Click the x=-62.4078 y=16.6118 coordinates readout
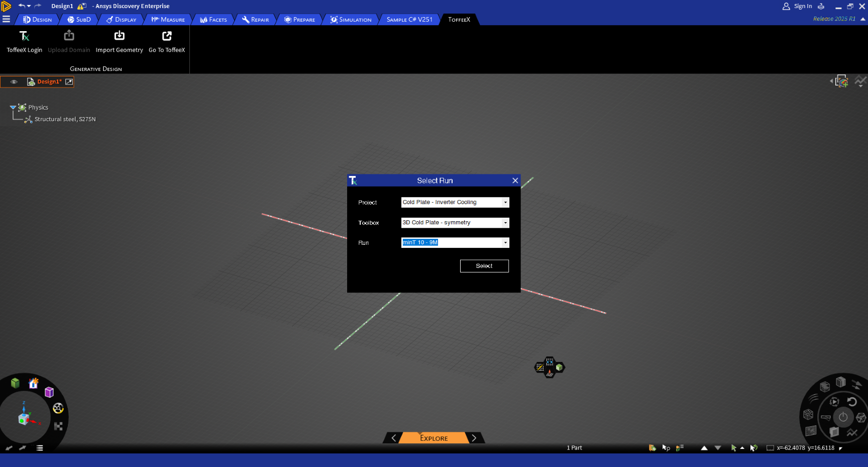 pos(805,447)
